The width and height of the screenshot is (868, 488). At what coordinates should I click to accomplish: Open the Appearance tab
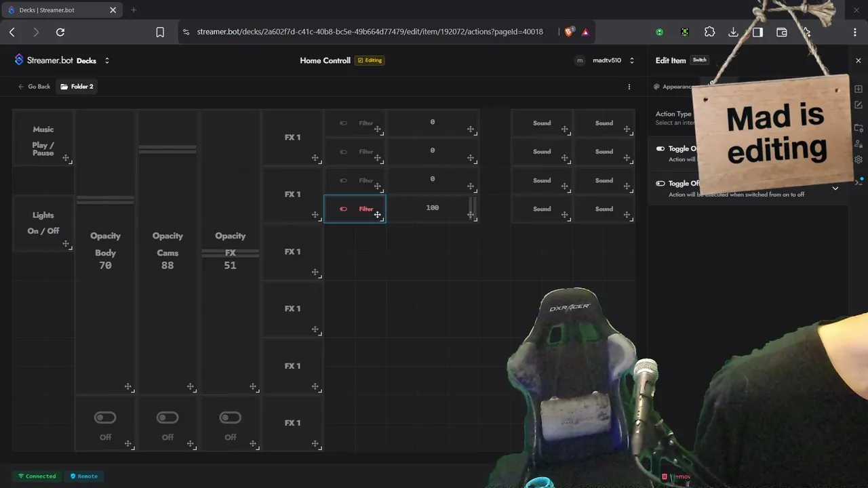[x=673, y=87]
